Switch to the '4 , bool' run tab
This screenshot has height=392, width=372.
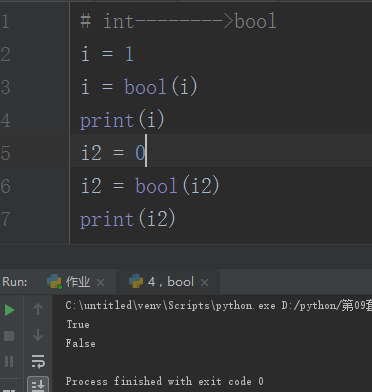[x=169, y=282]
